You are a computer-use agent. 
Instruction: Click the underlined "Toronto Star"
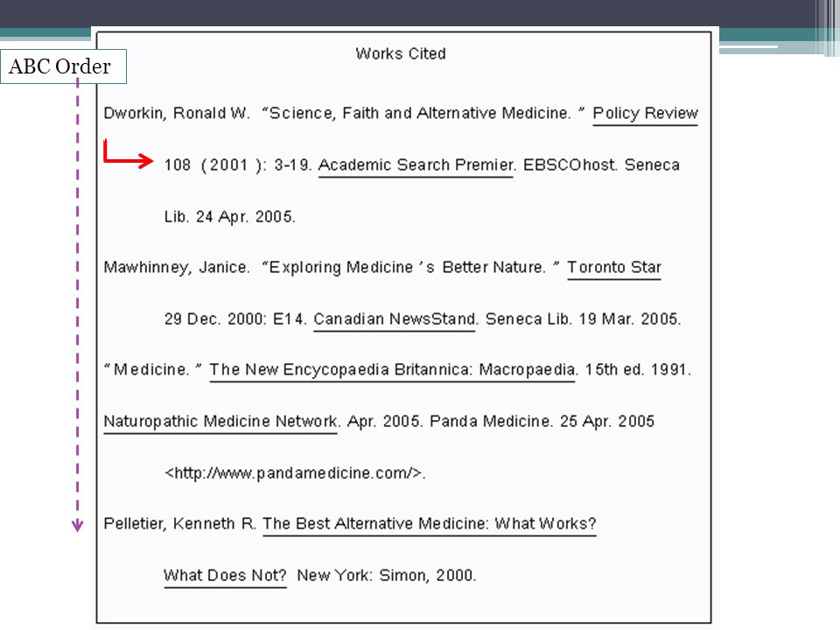coord(614,268)
